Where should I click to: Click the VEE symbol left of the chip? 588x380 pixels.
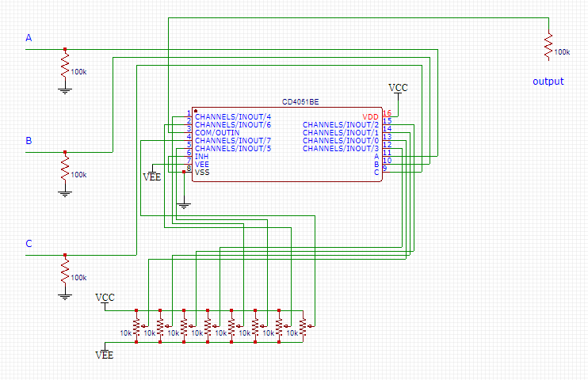coord(152,176)
